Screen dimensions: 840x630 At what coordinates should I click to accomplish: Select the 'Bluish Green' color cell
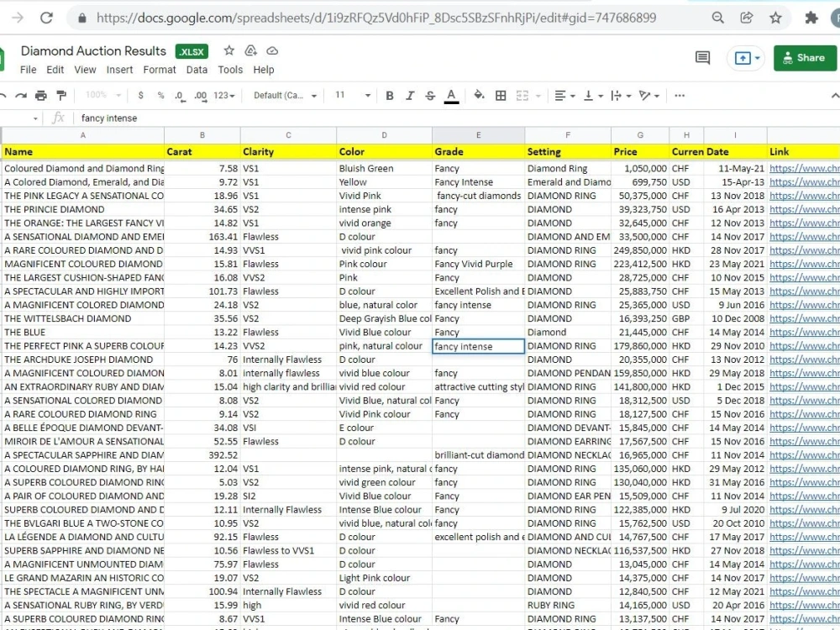click(x=384, y=168)
